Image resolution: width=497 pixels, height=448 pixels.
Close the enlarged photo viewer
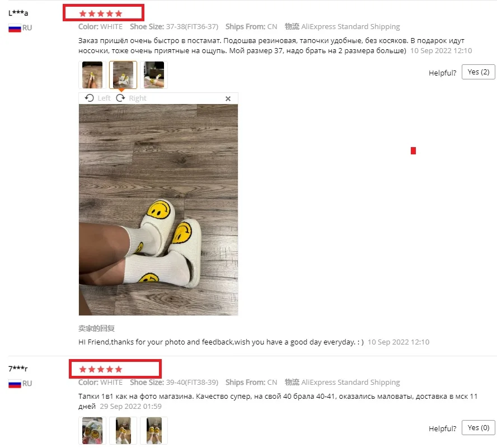[x=228, y=98]
